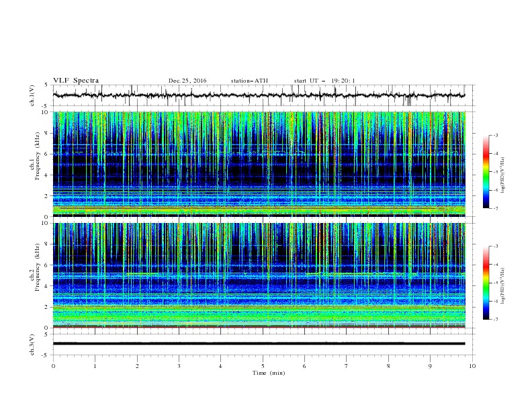Click the "-7" value on ch.1 color bar
The width and height of the screenshot is (532, 411).
coord(496,208)
